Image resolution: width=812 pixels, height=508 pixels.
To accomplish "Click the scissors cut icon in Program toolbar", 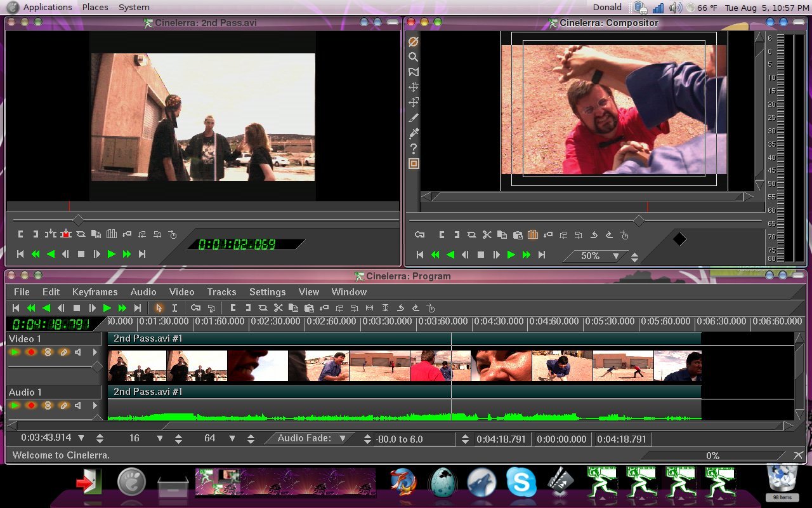I will pos(278,308).
